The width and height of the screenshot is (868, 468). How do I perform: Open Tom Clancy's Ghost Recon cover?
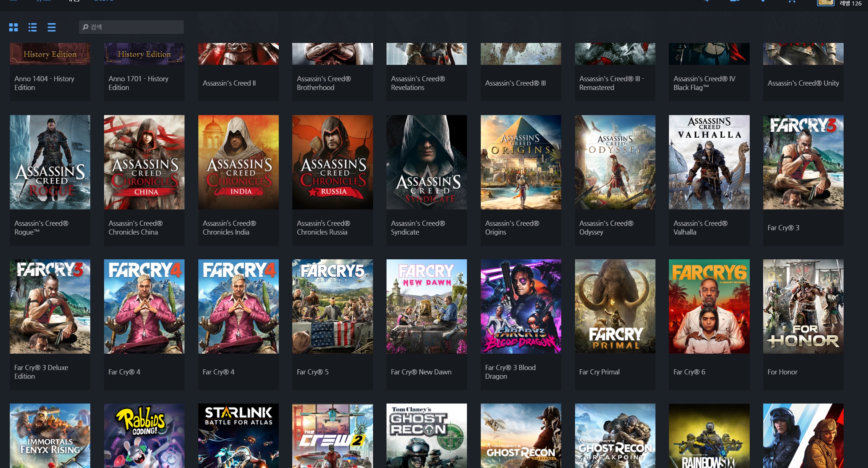[x=427, y=436]
